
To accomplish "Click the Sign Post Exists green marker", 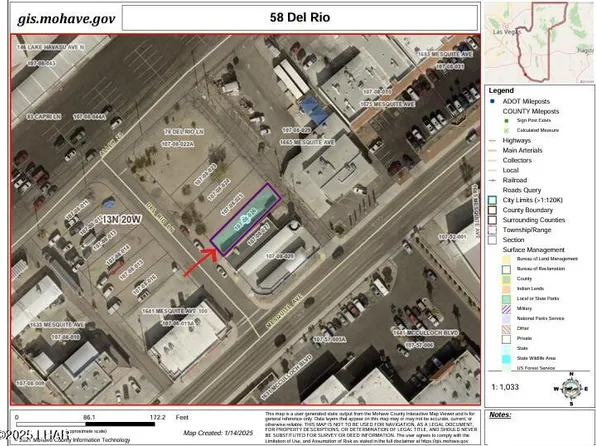I will (506, 121).
